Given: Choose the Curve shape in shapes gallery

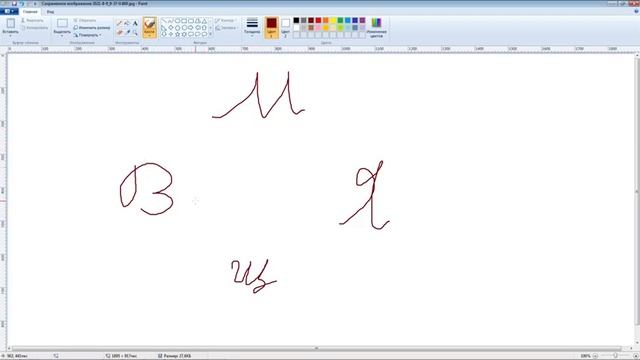Looking at the screenshot, I should click(170, 21).
